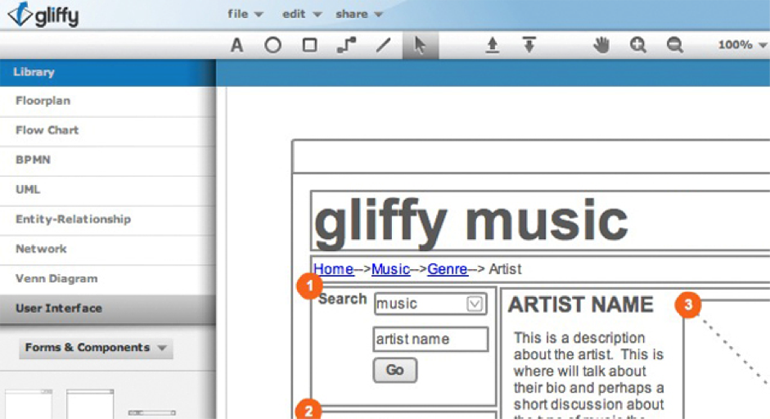Select the Pan hand tool

click(601, 45)
